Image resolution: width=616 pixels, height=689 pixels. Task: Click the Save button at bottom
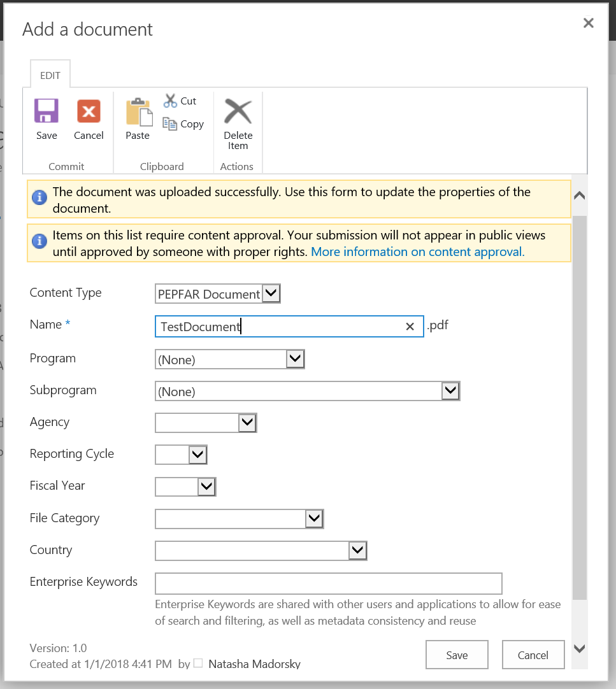coord(457,655)
